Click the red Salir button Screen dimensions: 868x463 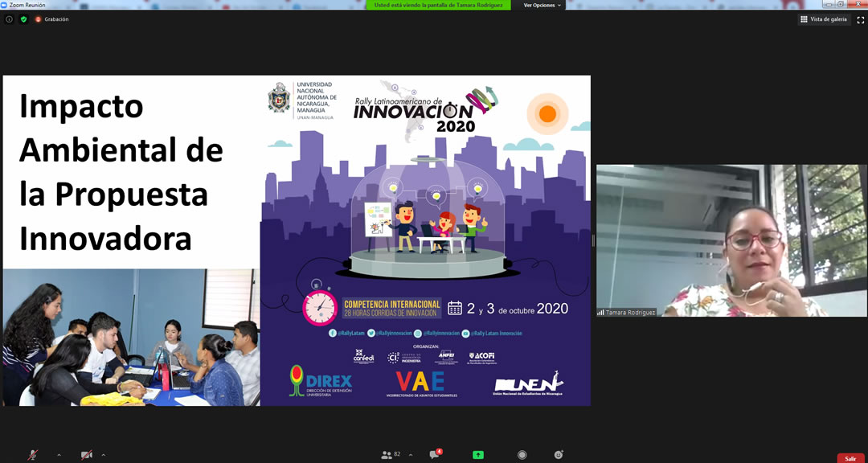click(850, 458)
